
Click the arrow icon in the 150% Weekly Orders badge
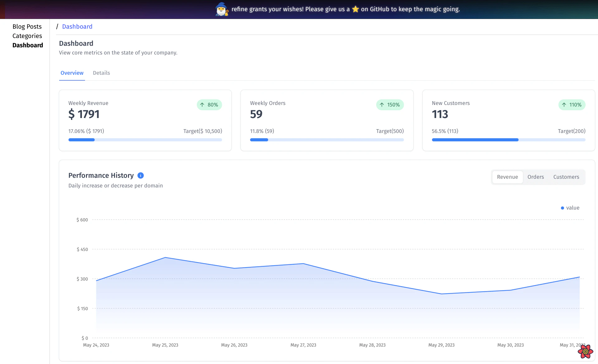[382, 105]
